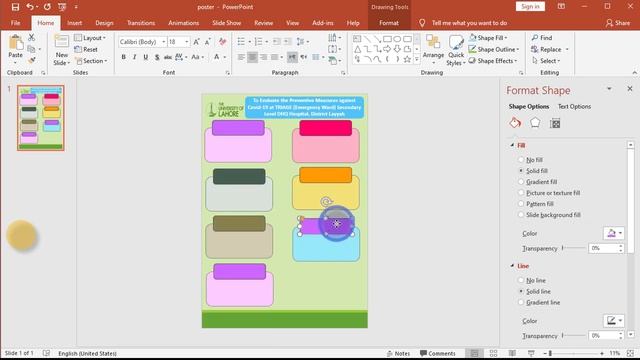Align text left
Screen dimensions: 640x360
point(241,57)
